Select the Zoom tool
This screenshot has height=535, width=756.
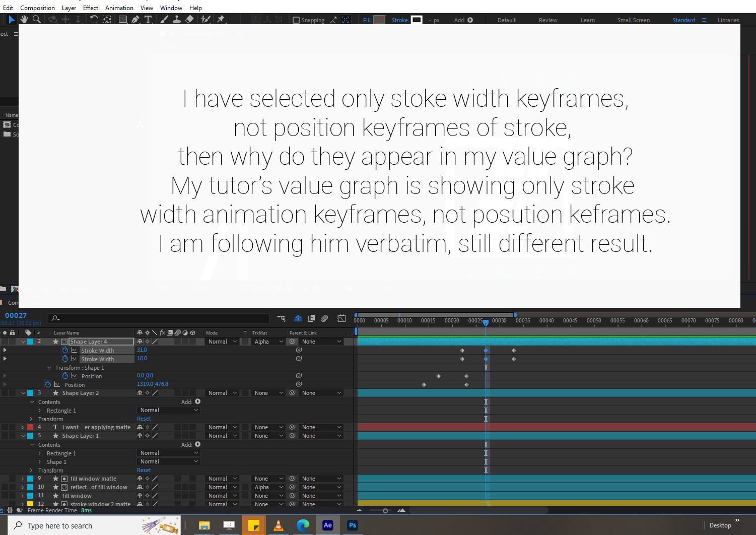[x=36, y=20]
